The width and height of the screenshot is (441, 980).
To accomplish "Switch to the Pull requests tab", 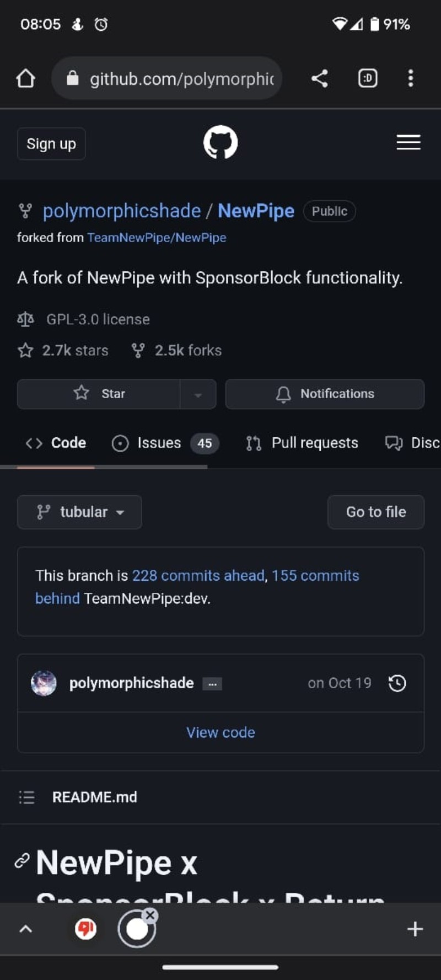I will 302,443.
